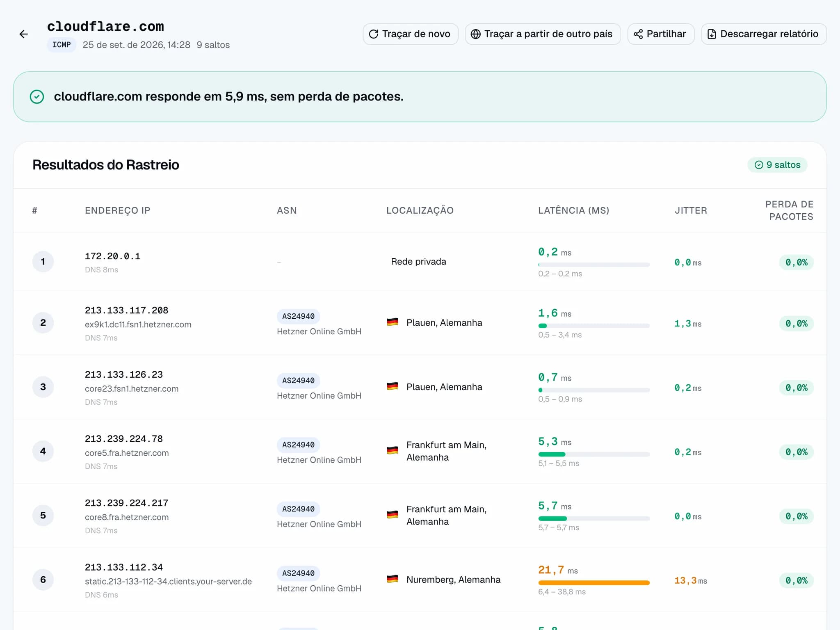Click jitter value 13,3 ms

(691, 581)
